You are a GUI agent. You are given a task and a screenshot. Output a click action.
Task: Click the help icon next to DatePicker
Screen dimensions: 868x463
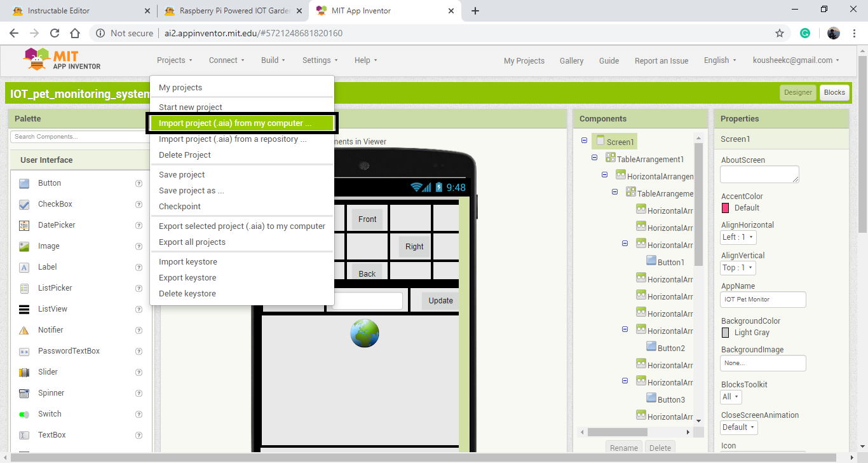[x=139, y=225]
